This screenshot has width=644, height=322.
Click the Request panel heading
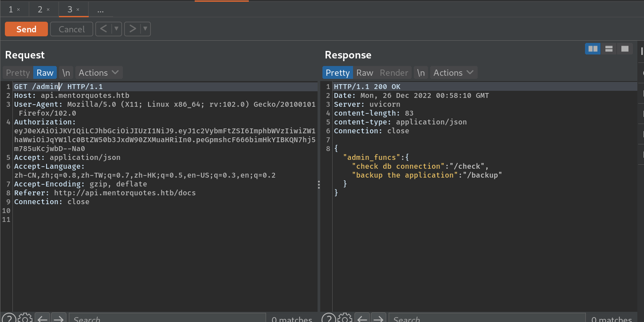(25, 55)
